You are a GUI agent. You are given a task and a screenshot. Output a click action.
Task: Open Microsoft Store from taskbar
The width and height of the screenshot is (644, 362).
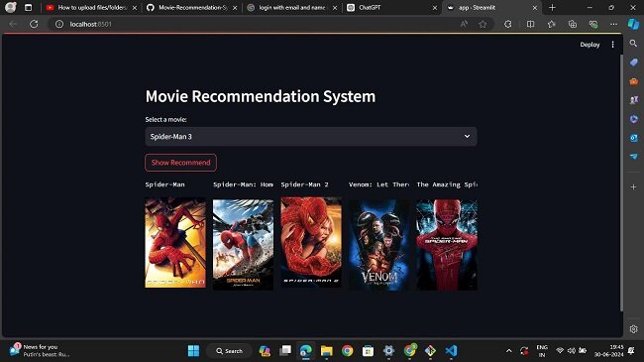pyautogui.click(x=368, y=350)
